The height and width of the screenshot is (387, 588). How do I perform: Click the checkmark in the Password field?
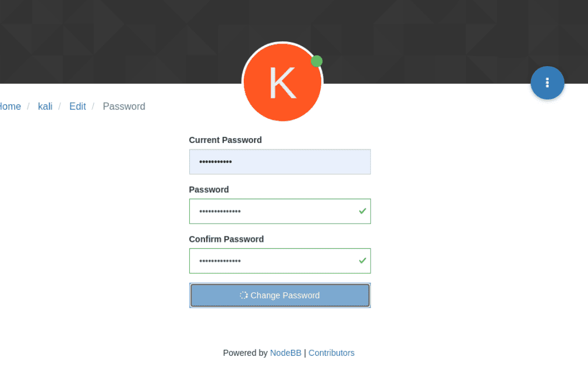click(362, 211)
